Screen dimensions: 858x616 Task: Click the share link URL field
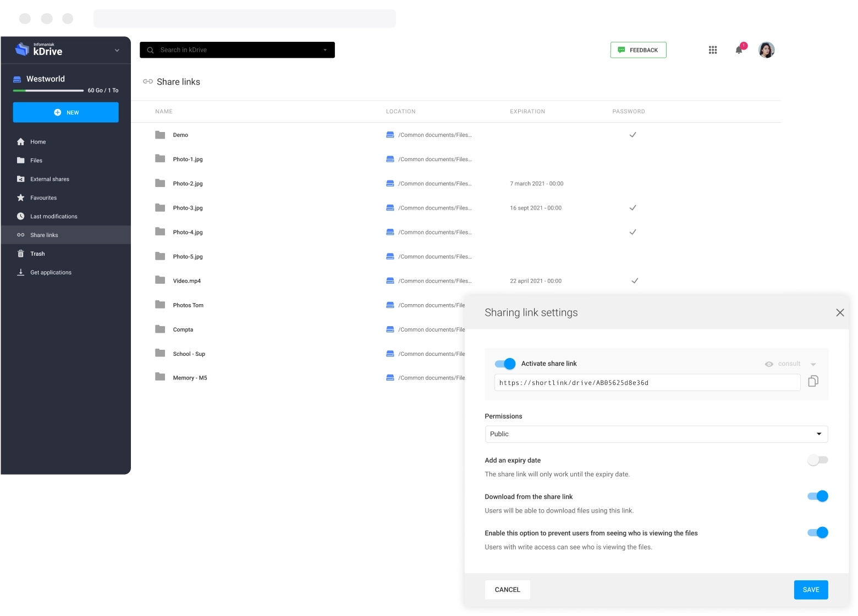click(x=647, y=383)
